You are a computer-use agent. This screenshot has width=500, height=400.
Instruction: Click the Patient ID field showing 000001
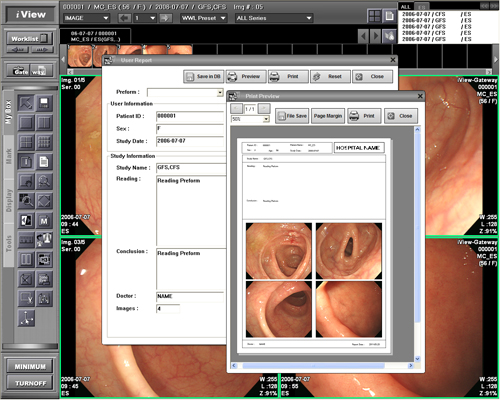tap(190, 116)
